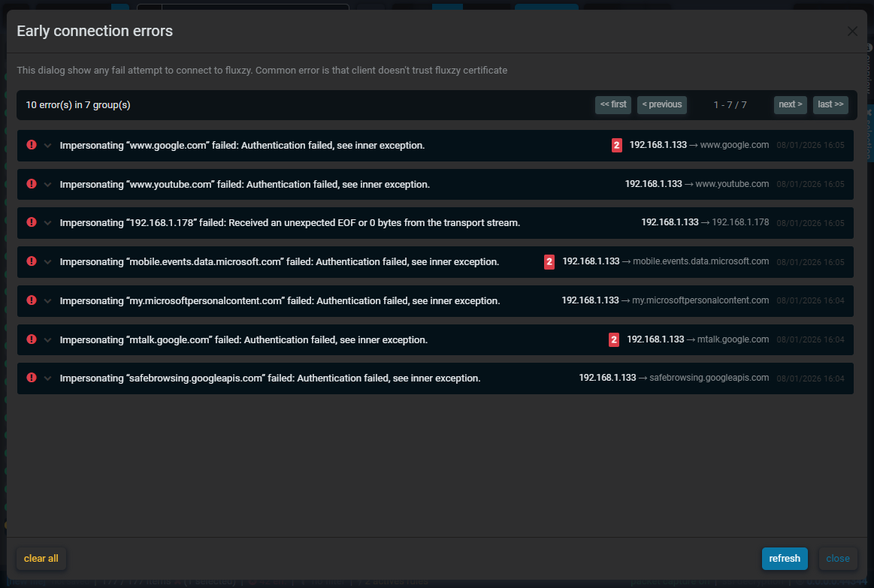Expand the my.microsoftpersonalcontent.com error details
This screenshot has height=588, width=874.
47,300
